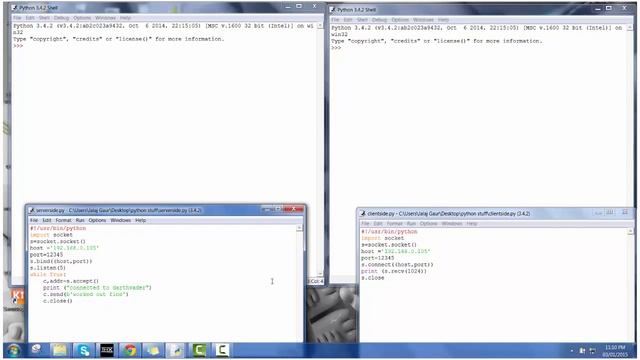Click s.close line in clientside.py
The width and height of the screenshot is (640, 360).
(x=373, y=278)
